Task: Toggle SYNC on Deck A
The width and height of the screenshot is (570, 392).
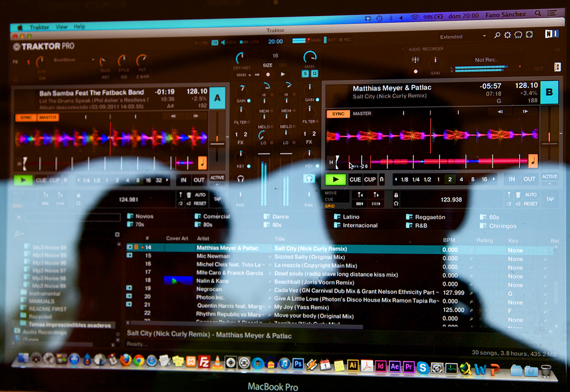Action: click(26, 117)
